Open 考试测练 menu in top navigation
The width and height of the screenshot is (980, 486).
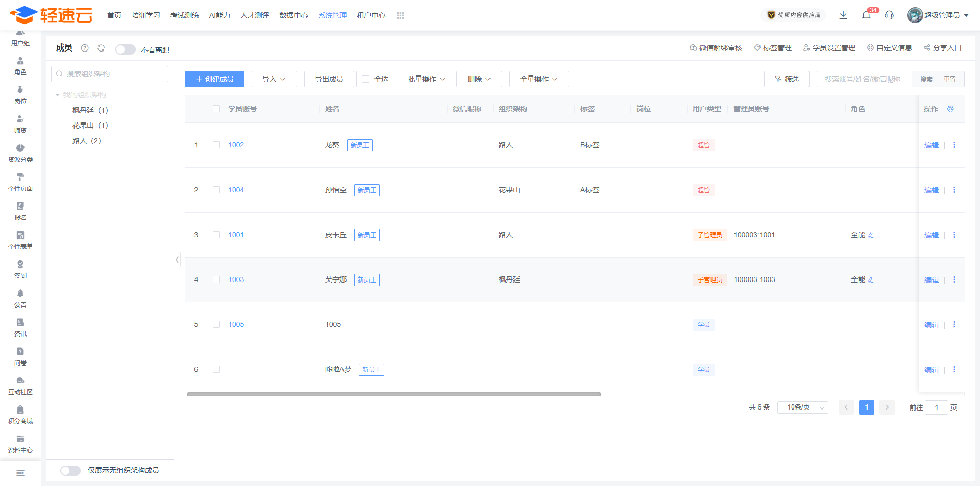pyautogui.click(x=185, y=15)
